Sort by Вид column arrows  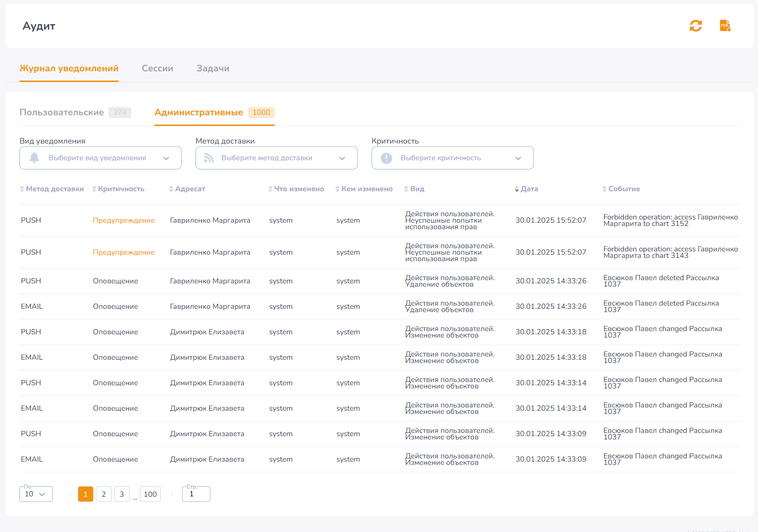pos(406,189)
